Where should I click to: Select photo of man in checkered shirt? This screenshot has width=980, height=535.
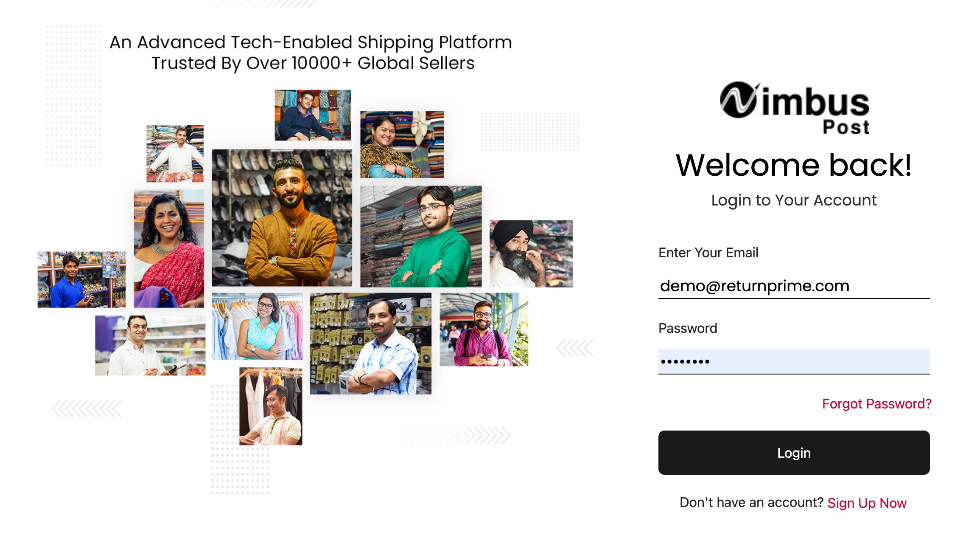(x=370, y=344)
